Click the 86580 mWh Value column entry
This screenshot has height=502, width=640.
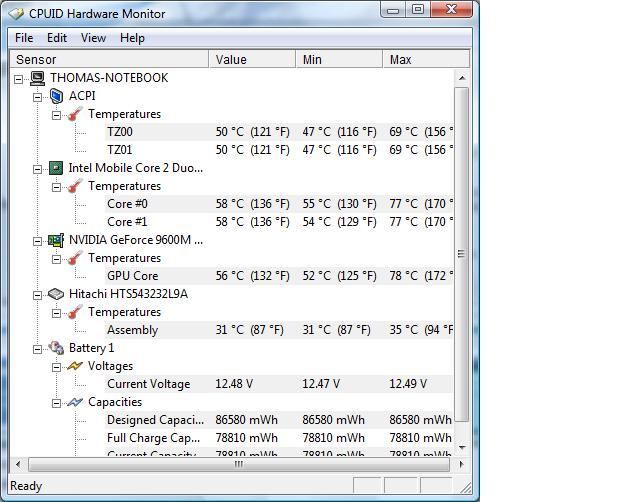(247, 420)
